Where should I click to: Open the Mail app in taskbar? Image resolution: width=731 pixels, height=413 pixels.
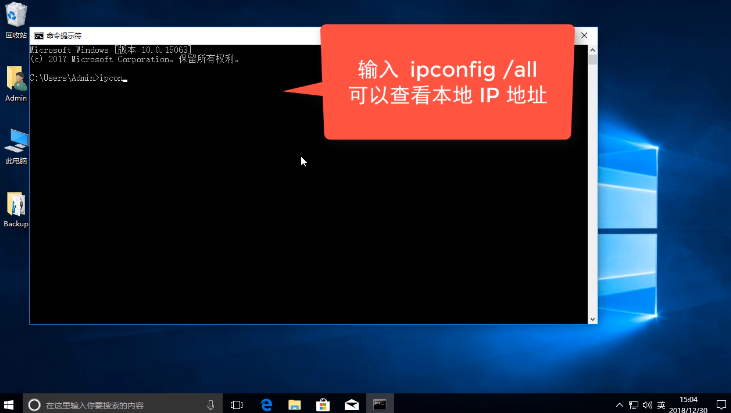pos(352,404)
